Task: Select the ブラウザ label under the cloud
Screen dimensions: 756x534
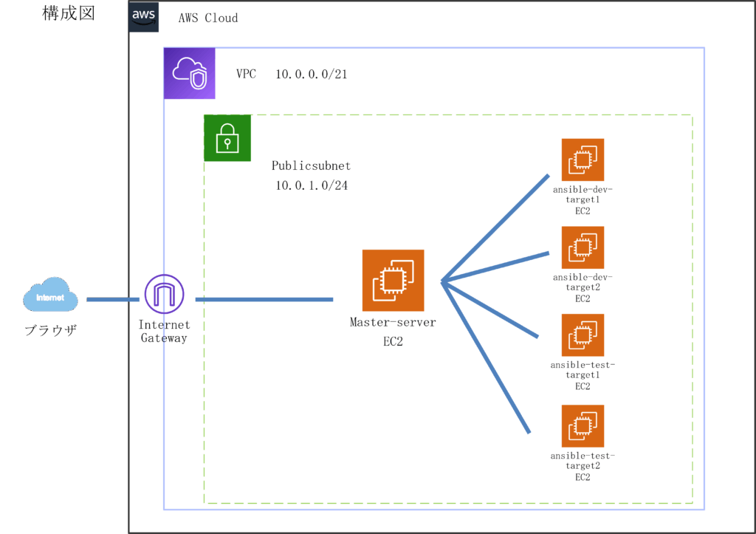Action: point(50,331)
